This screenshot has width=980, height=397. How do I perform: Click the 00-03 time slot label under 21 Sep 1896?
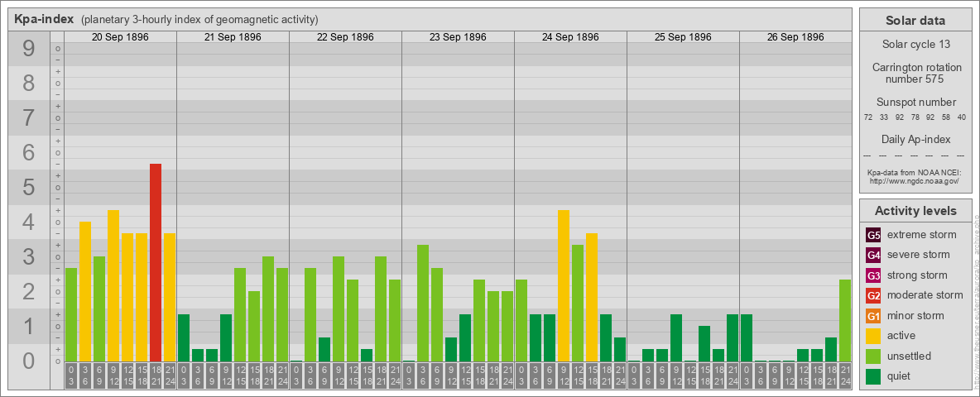pos(184,375)
